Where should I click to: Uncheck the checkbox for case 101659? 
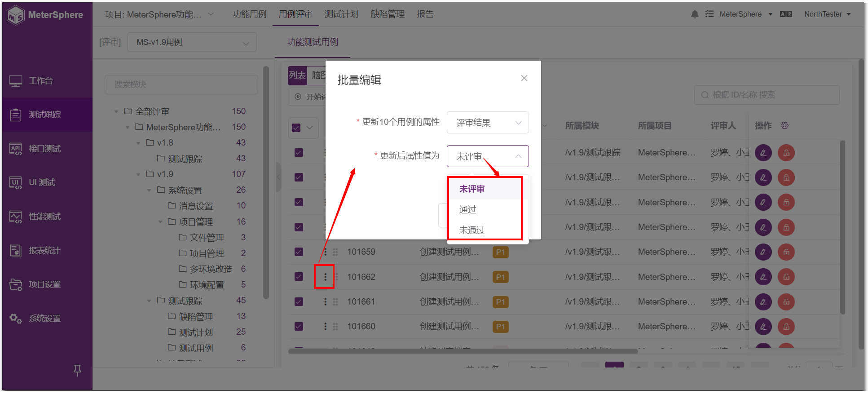[x=299, y=252]
